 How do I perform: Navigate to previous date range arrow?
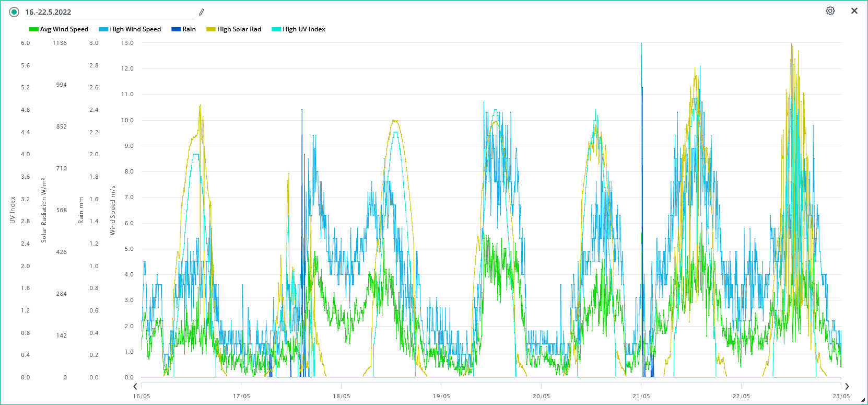[135, 387]
